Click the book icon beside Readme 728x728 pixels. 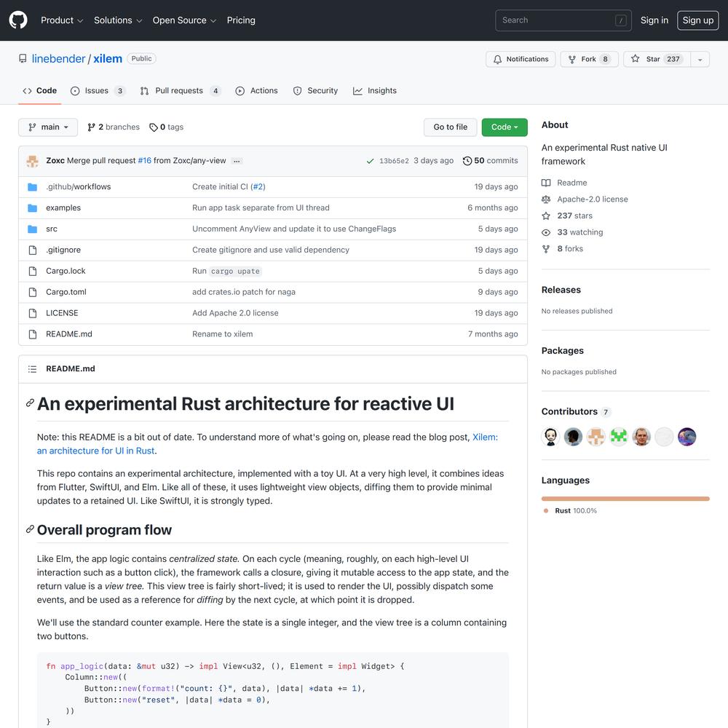[x=546, y=183]
